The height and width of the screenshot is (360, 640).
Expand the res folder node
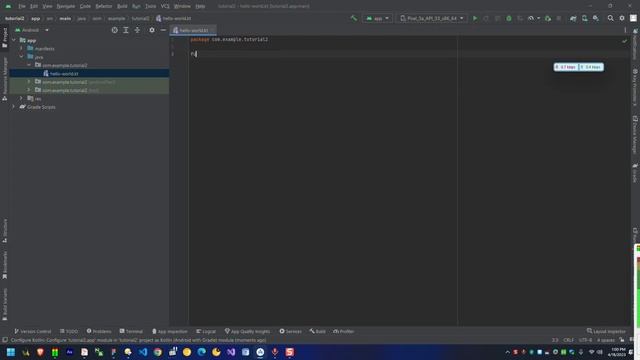[22, 98]
